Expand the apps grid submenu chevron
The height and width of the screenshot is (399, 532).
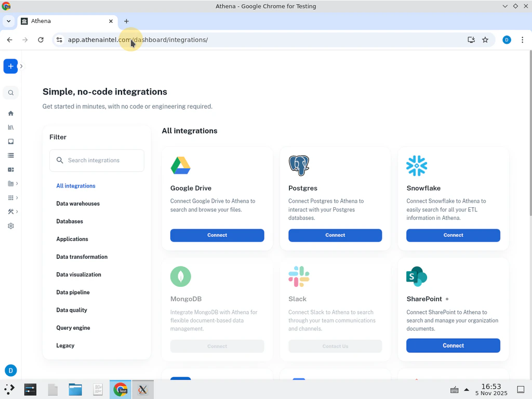pos(17,198)
